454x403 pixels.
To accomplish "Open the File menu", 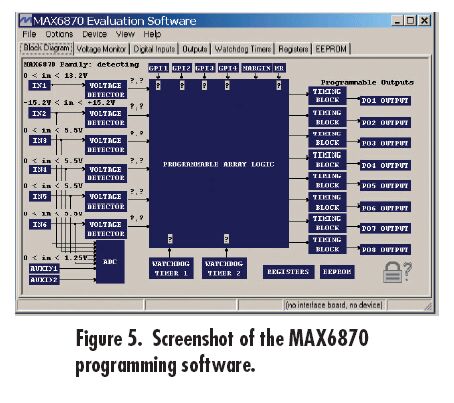I will click(29, 34).
